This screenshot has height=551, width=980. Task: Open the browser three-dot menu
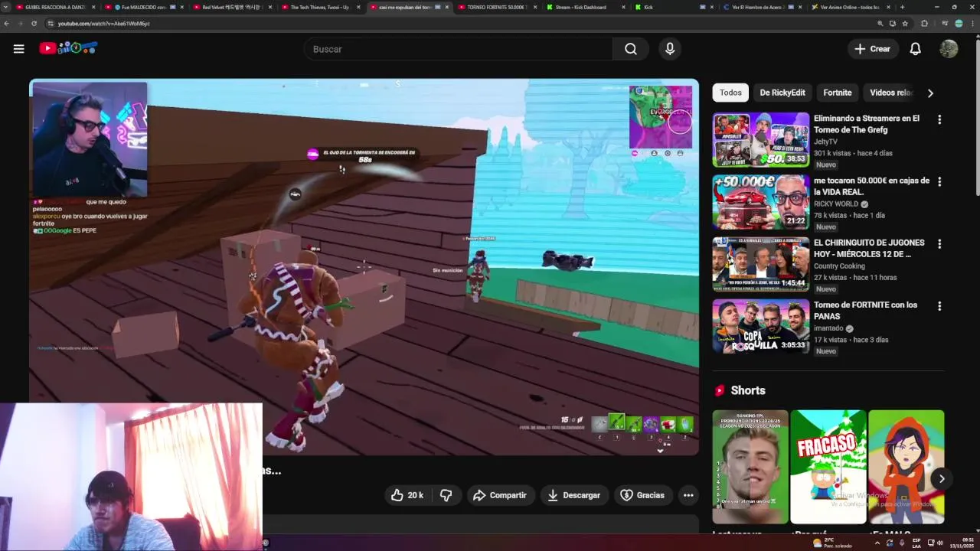(972, 24)
